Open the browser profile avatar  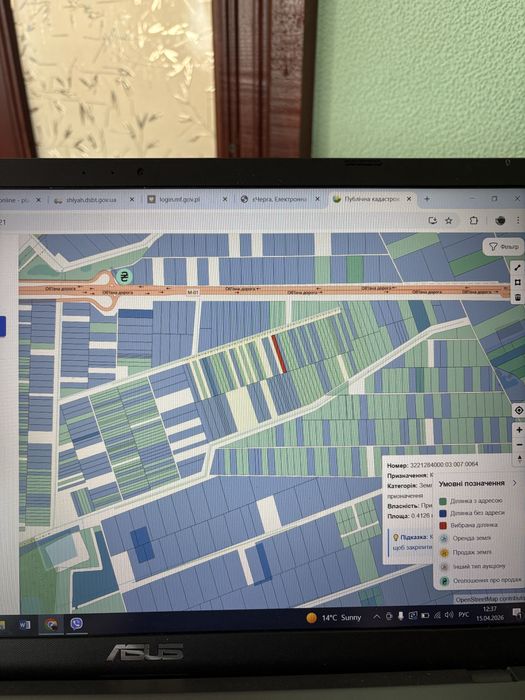pos(500,221)
